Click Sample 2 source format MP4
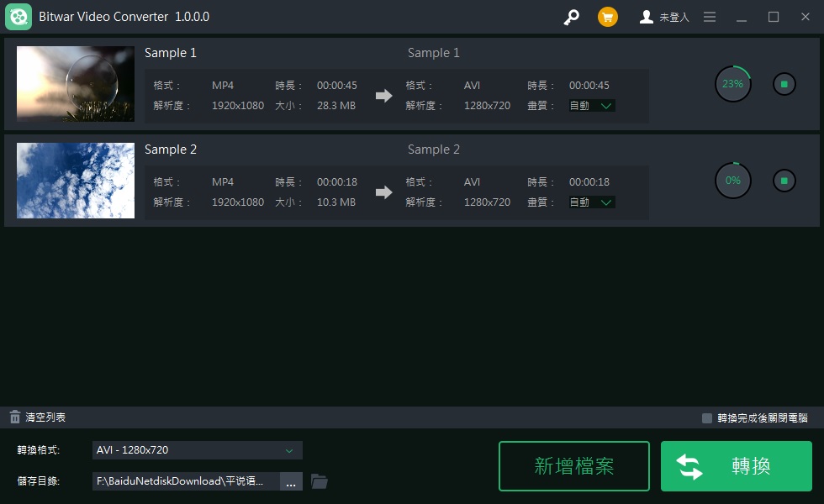Viewport: 824px width, 504px height. [x=223, y=182]
